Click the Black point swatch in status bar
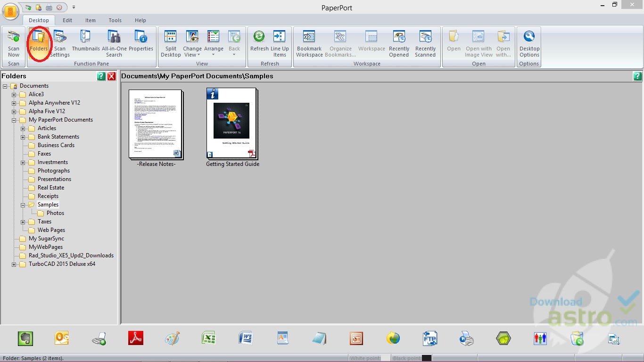Viewport: 644px width, 362px height. pyautogui.click(x=426, y=358)
